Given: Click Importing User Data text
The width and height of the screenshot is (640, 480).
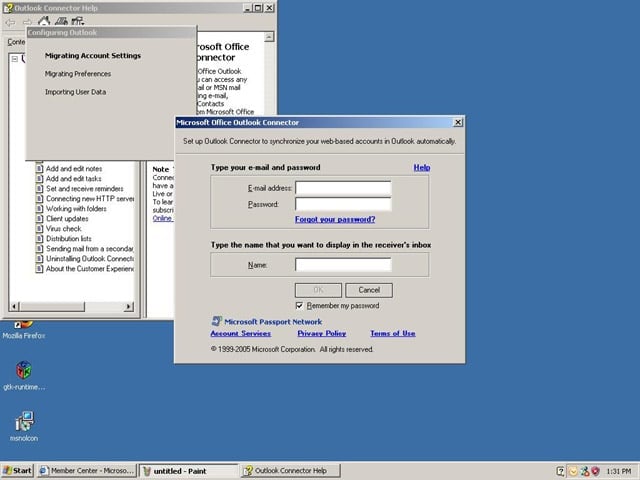Looking at the screenshot, I should point(75,92).
